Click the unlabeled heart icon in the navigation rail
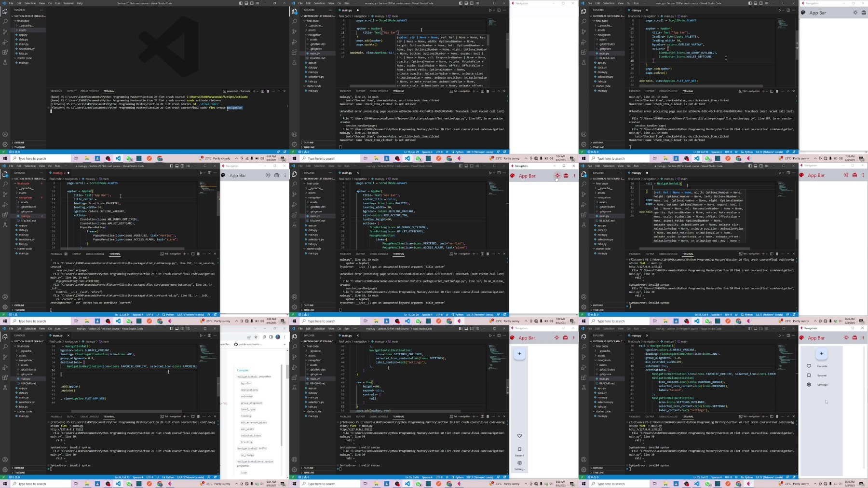 point(519,436)
